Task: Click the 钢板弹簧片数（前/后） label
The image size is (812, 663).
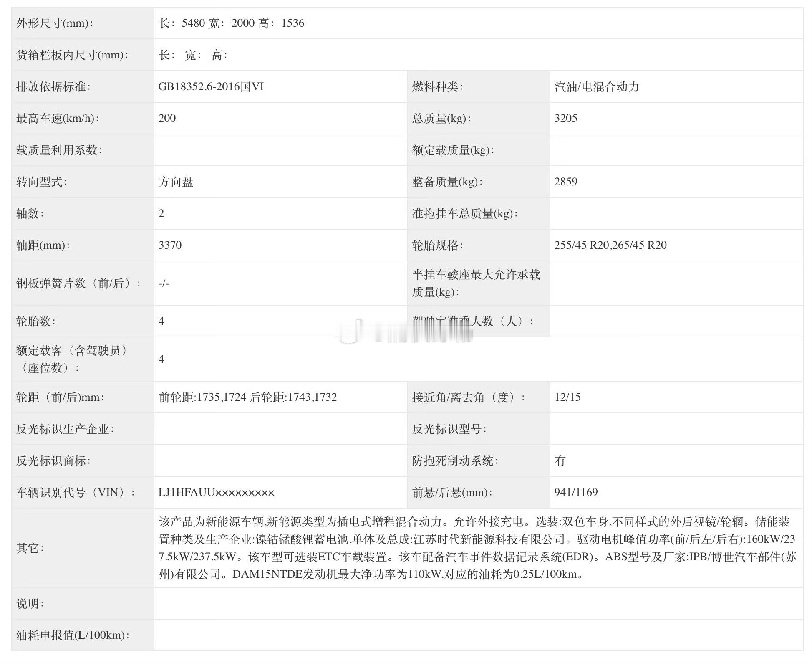Action: tap(78, 283)
